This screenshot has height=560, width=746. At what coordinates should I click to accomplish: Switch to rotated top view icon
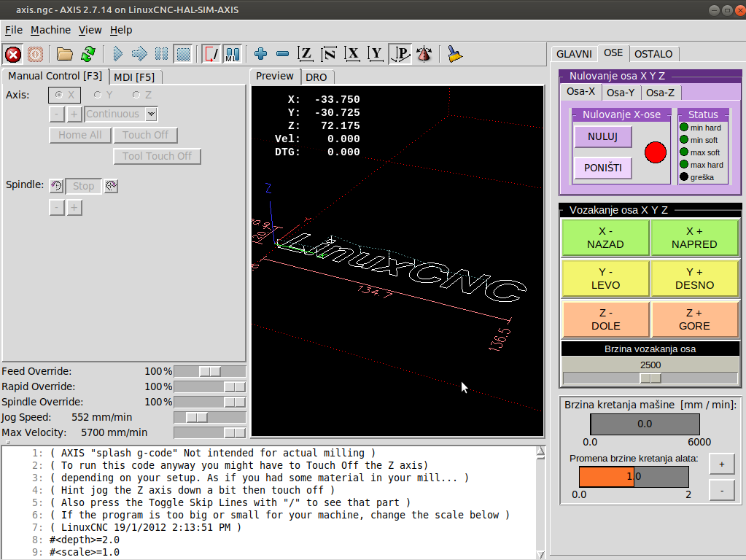[x=329, y=54]
